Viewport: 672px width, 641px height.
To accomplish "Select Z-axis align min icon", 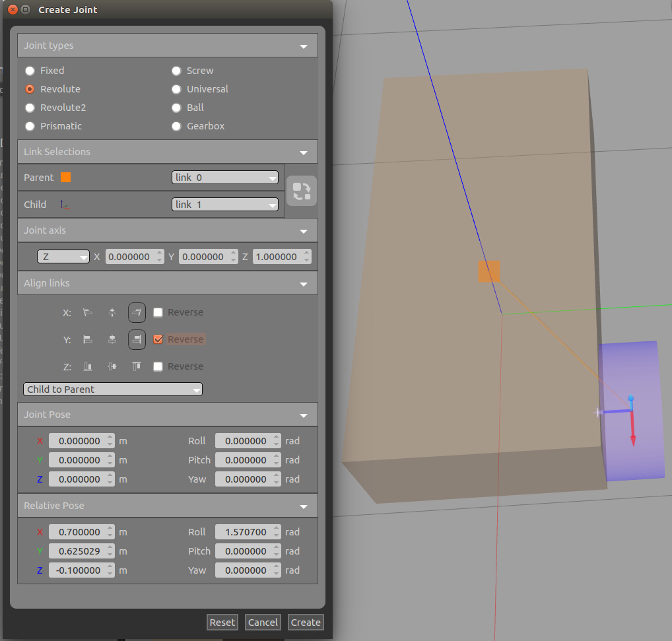I will (87, 366).
